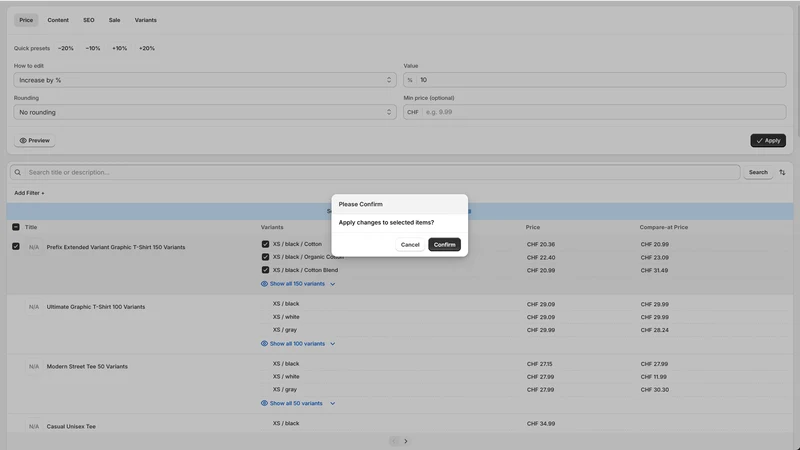Click compare-at price CHF 31.49
This screenshot has width=800, height=450.
click(x=655, y=270)
